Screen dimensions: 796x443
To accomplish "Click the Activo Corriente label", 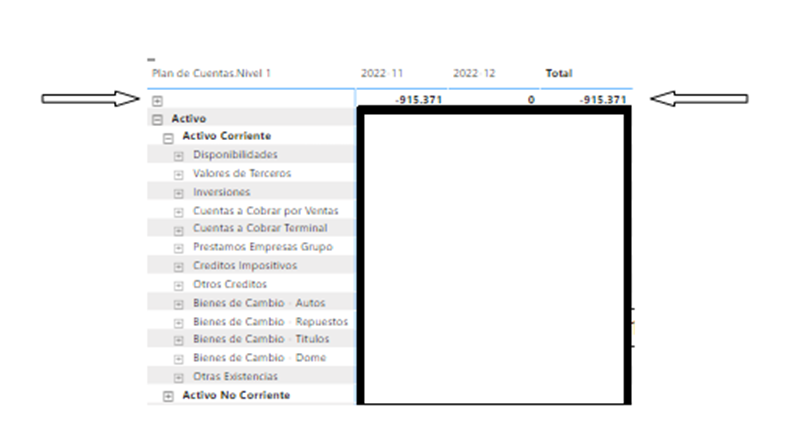I will (x=227, y=136).
